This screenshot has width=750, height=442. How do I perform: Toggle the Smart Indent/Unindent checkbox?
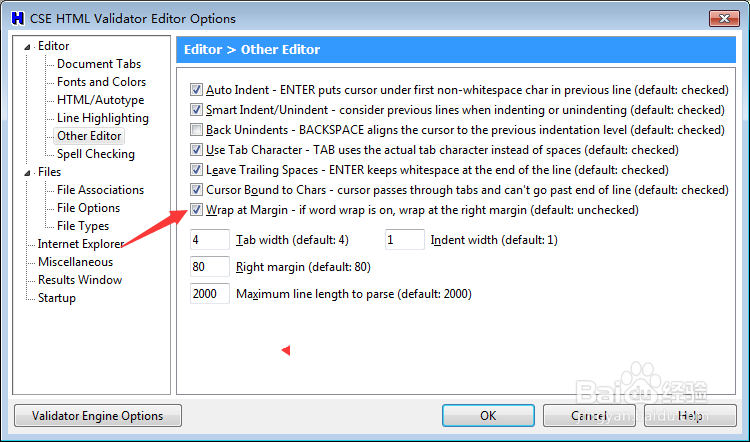[x=196, y=110]
